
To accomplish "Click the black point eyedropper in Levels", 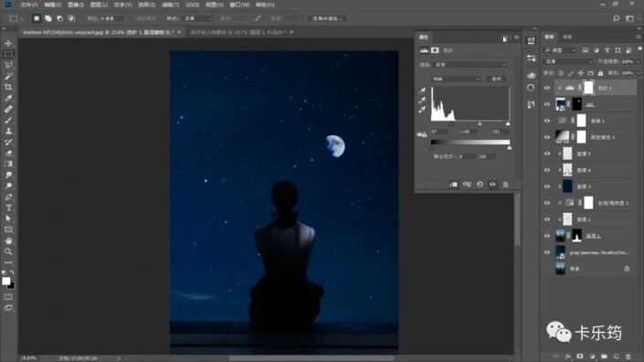I will 422,90.
